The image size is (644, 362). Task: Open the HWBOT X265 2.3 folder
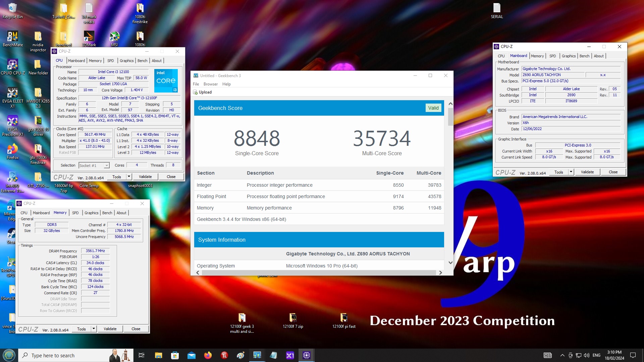click(38, 98)
